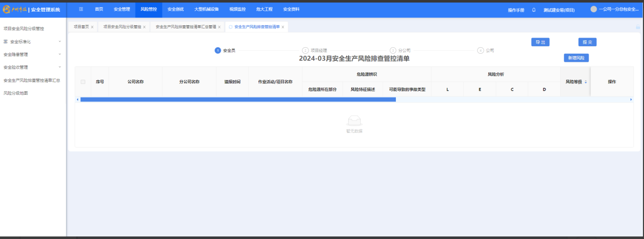644x239 pixels.
Task: Tick the select-all checkbox in table header
Action: (x=83, y=82)
